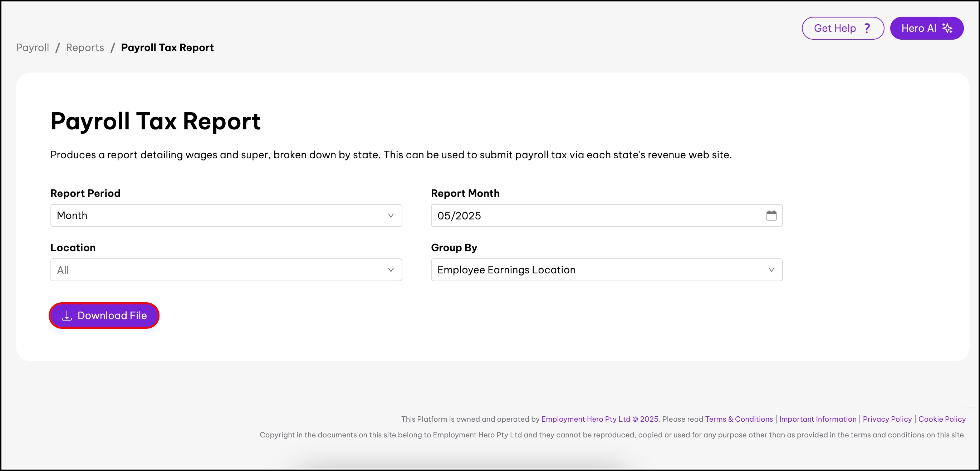This screenshot has height=471, width=980.
Task: Open the Hero AI assistant
Action: point(926,28)
